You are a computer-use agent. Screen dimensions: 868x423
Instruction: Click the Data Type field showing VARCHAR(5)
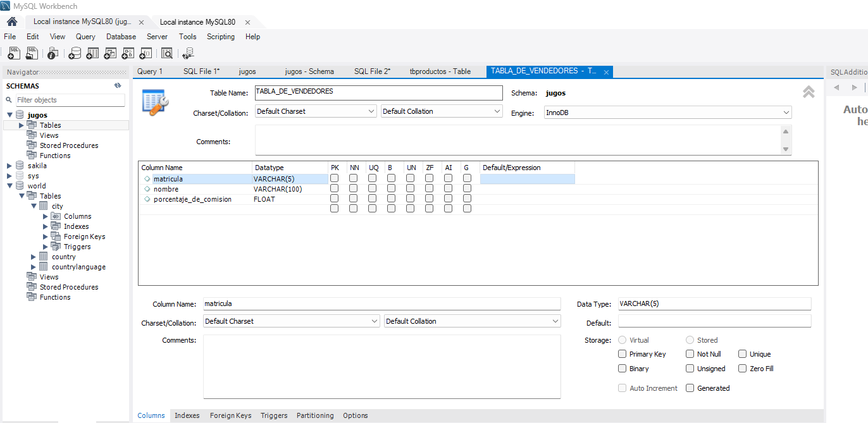point(714,304)
